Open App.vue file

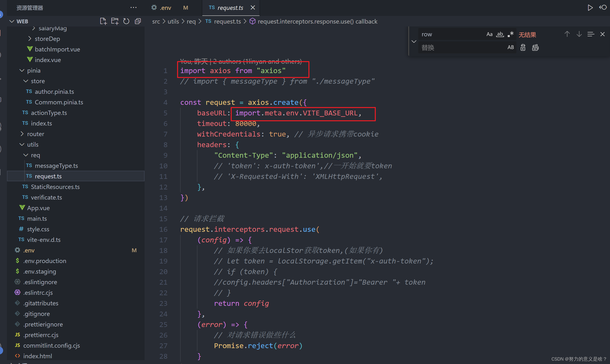coord(38,208)
